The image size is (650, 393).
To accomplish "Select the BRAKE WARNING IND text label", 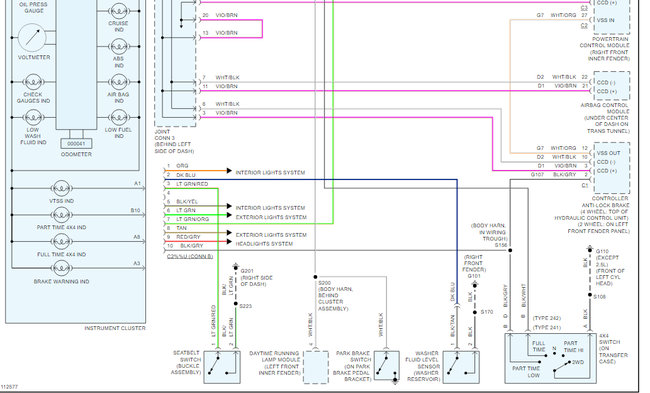I will click(61, 281).
